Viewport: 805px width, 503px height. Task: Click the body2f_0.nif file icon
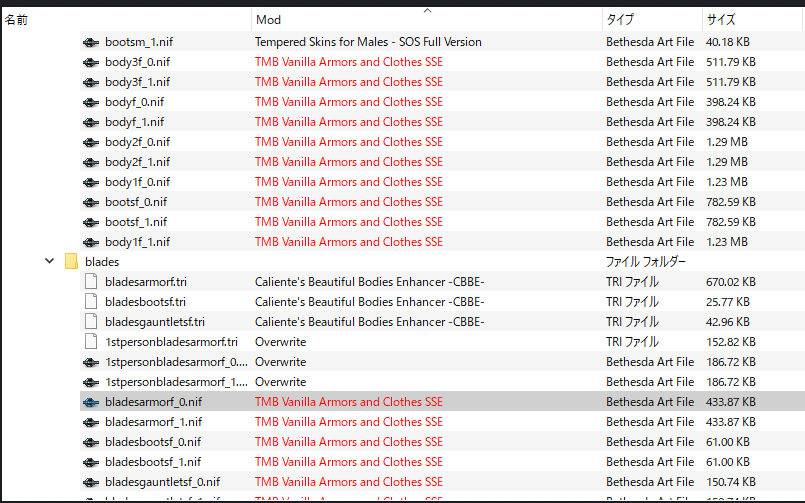[x=91, y=142]
